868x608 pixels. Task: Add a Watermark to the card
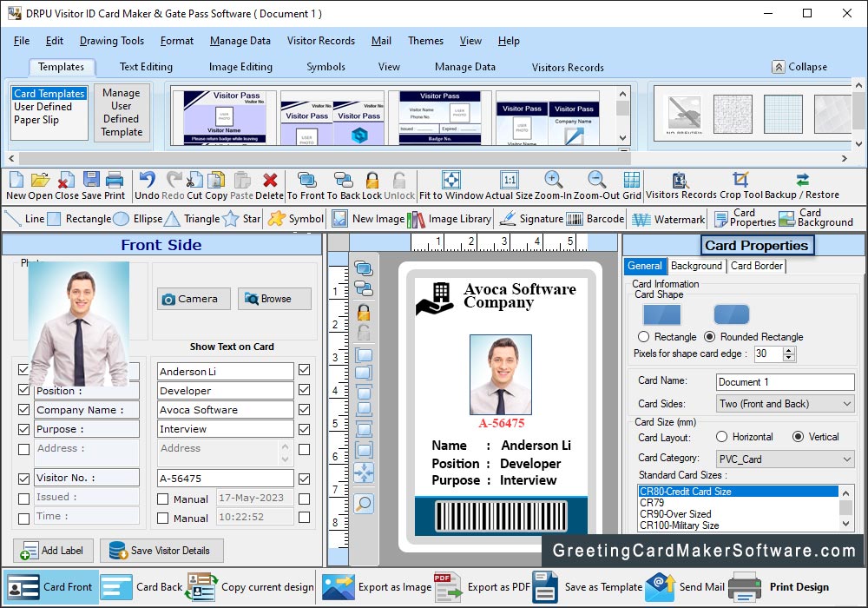pos(668,220)
